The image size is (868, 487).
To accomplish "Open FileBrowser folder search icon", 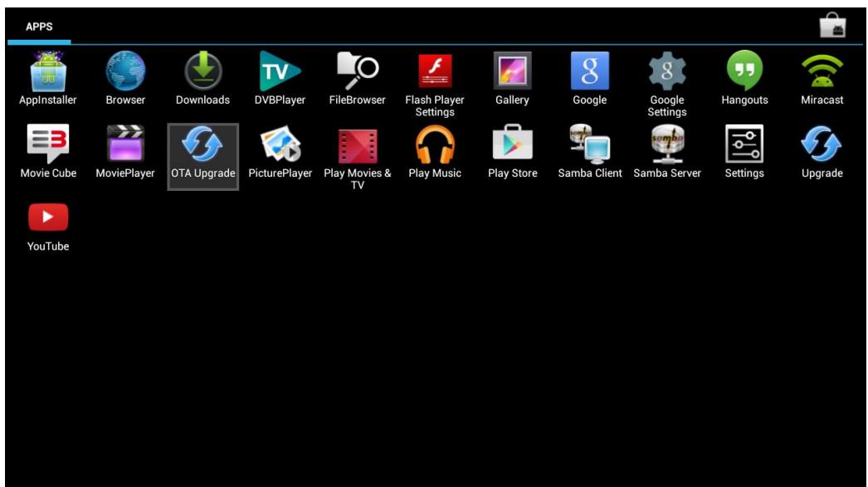I will (x=358, y=71).
